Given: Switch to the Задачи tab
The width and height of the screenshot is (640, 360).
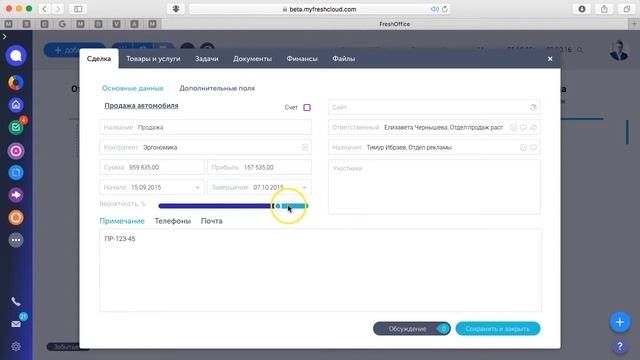Looking at the screenshot, I should pyautogui.click(x=207, y=59).
